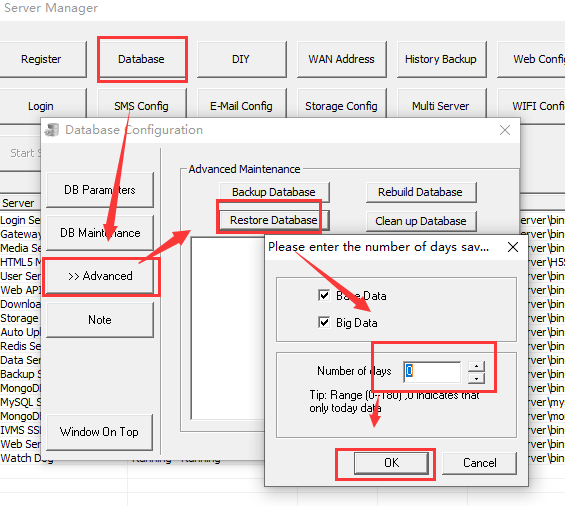Click Rebuild Database button
The width and height of the screenshot is (565, 506).
pyautogui.click(x=421, y=192)
